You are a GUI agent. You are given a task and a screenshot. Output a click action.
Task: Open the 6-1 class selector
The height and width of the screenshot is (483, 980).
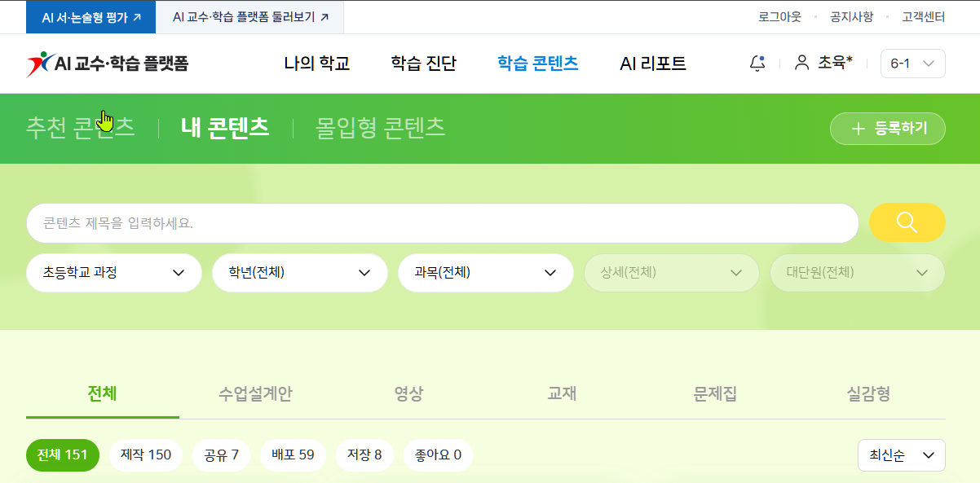(x=913, y=64)
